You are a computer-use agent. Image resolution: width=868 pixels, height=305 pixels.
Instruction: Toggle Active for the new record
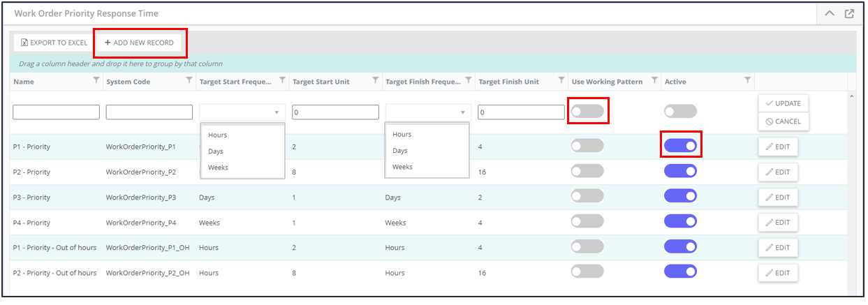pos(680,111)
